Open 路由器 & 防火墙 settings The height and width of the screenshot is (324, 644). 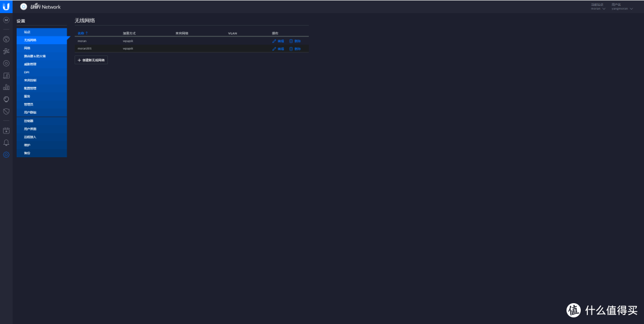click(42, 56)
